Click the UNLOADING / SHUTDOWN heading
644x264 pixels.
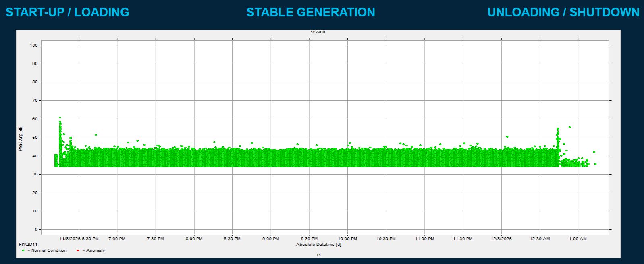click(x=563, y=12)
